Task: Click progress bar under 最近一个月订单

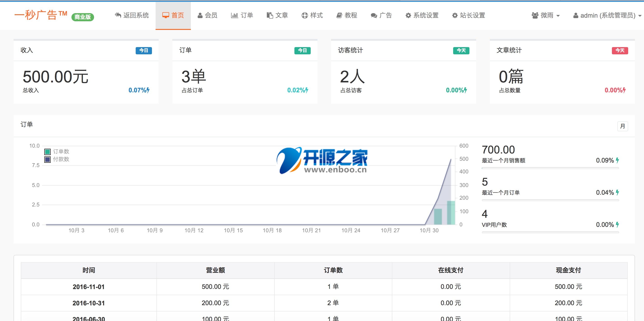Action: click(x=550, y=200)
